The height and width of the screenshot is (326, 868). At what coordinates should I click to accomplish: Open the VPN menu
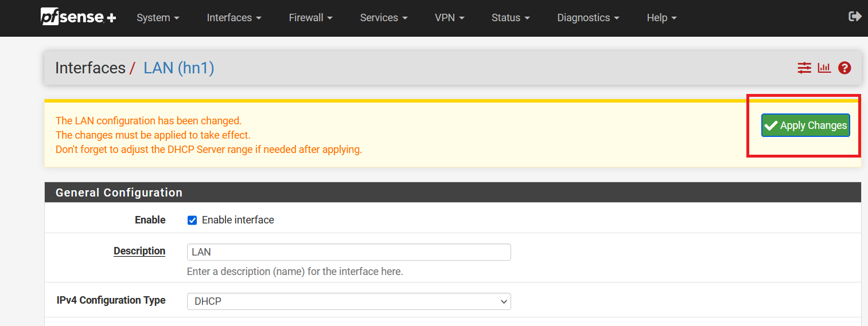(x=449, y=18)
